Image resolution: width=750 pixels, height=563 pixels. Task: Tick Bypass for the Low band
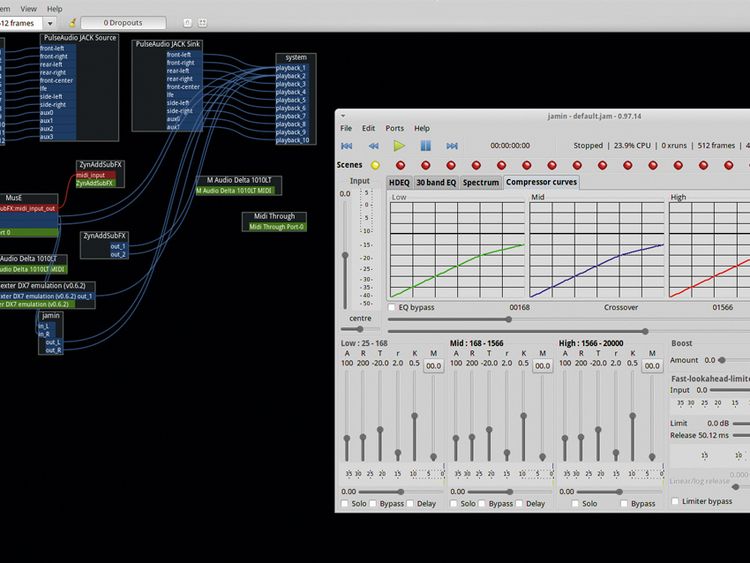pyautogui.click(x=373, y=504)
